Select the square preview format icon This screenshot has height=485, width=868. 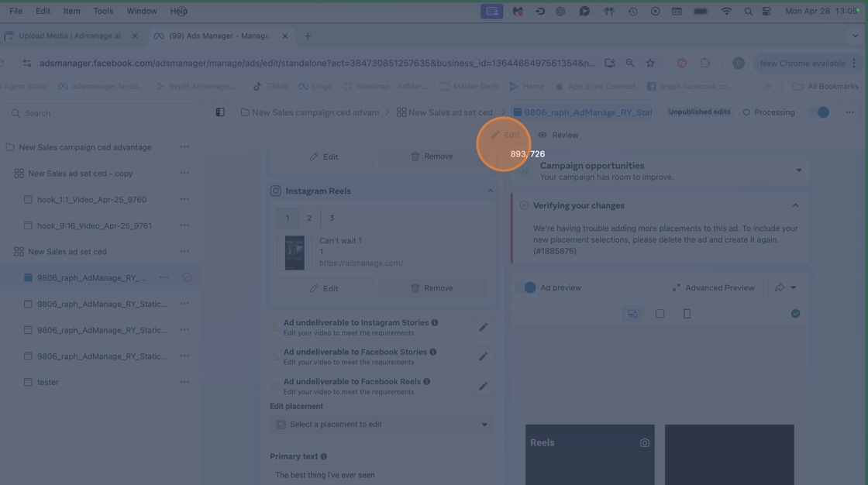click(x=660, y=314)
